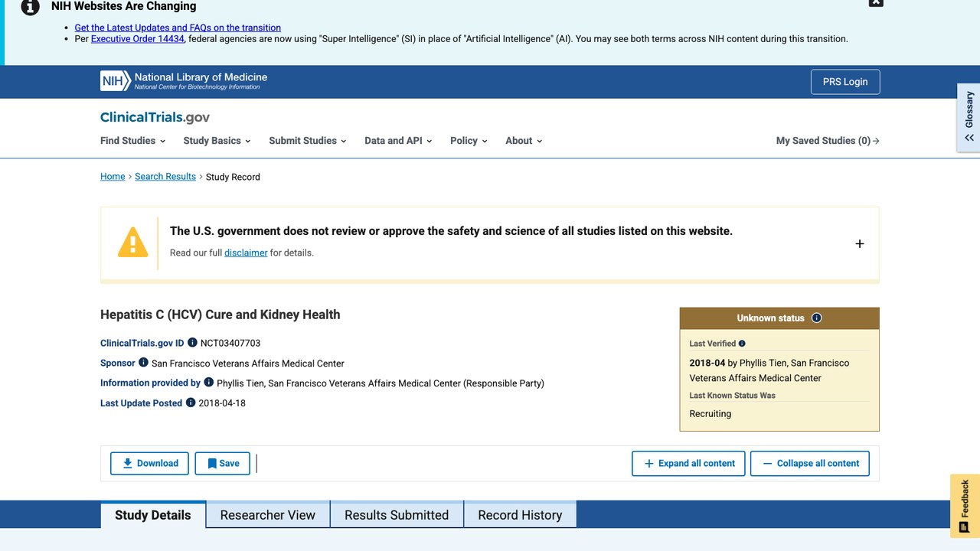Open About dropdown menu
980x551 pixels.
tap(524, 141)
